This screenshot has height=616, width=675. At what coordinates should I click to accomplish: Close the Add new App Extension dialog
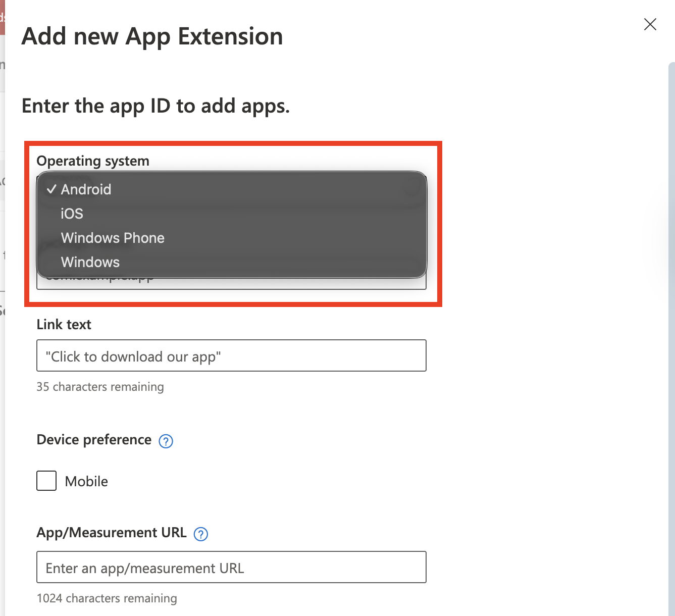pos(650,24)
